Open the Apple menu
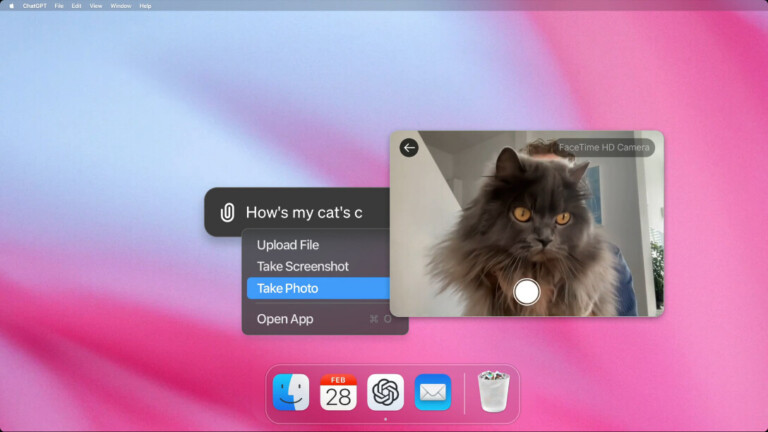 click(11, 5)
